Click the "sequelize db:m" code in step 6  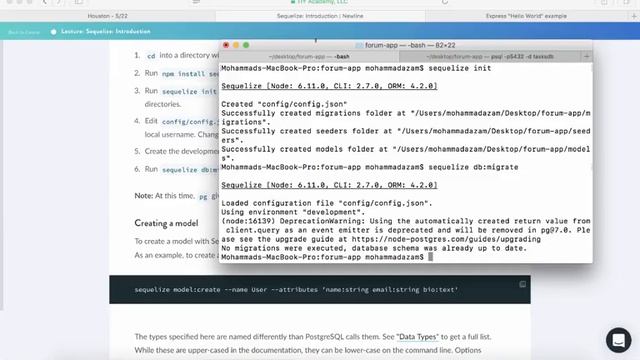coord(190,170)
